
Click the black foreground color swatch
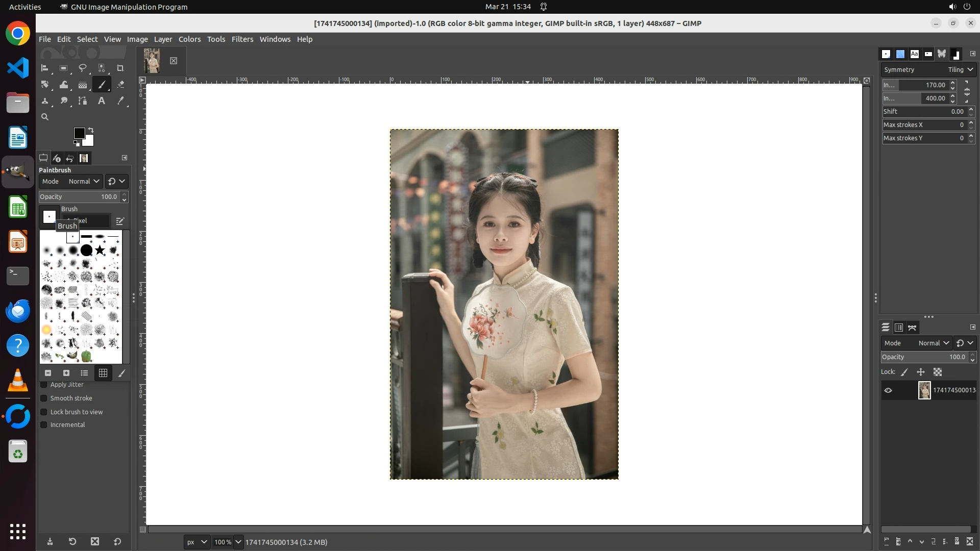click(x=79, y=133)
